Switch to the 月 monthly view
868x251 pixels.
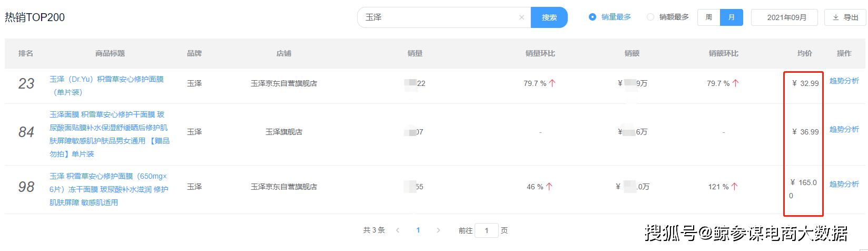[732, 17]
